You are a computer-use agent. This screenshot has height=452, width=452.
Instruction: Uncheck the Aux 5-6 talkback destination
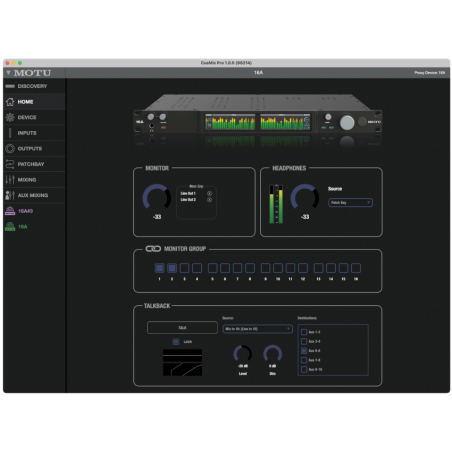tap(304, 351)
